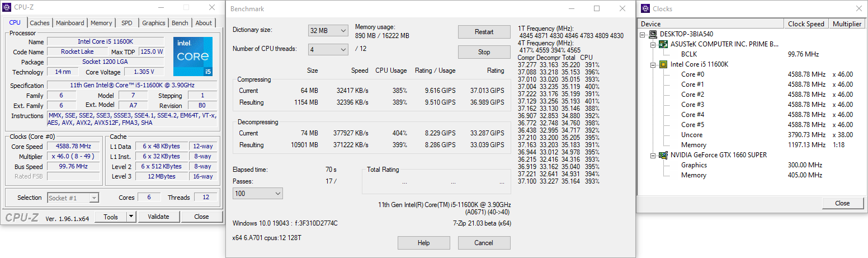Click the Threads value 12 in CPU-Z
The height and width of the screenshot is (258, 868).
[206, 198]
